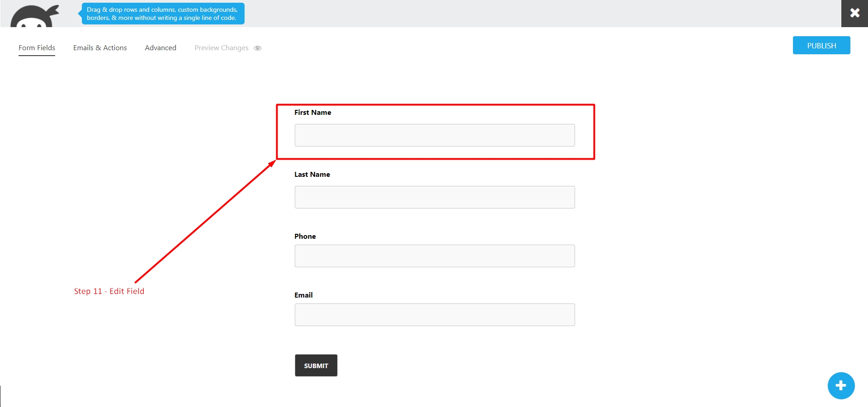868x407 pixels.
Task: Select the Last Name input field
Action: click(434, 197)
